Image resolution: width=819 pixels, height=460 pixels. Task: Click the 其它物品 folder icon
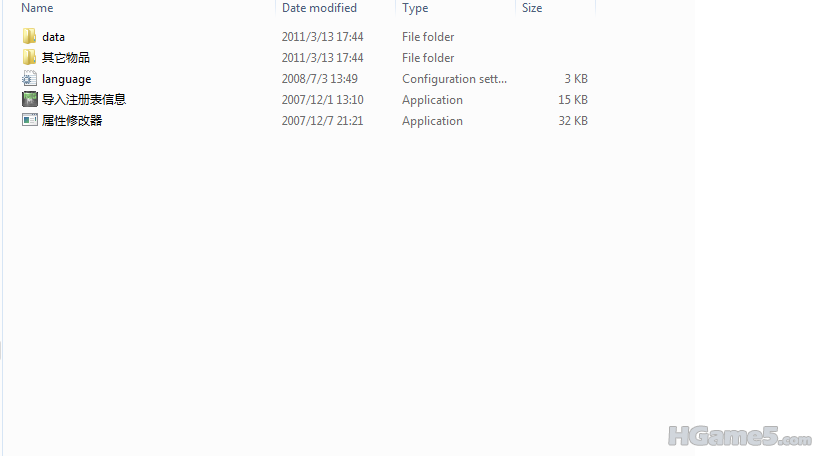[29, 58]
